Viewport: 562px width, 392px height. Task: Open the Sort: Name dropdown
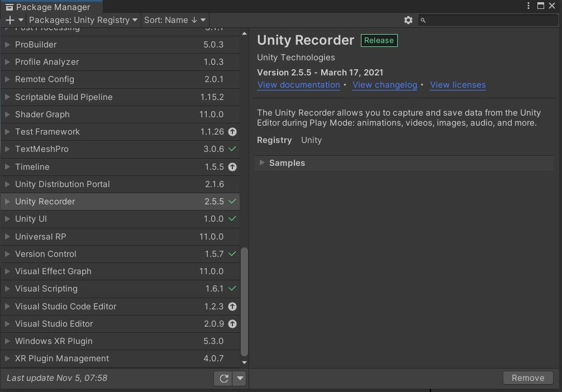click(175, 20)
